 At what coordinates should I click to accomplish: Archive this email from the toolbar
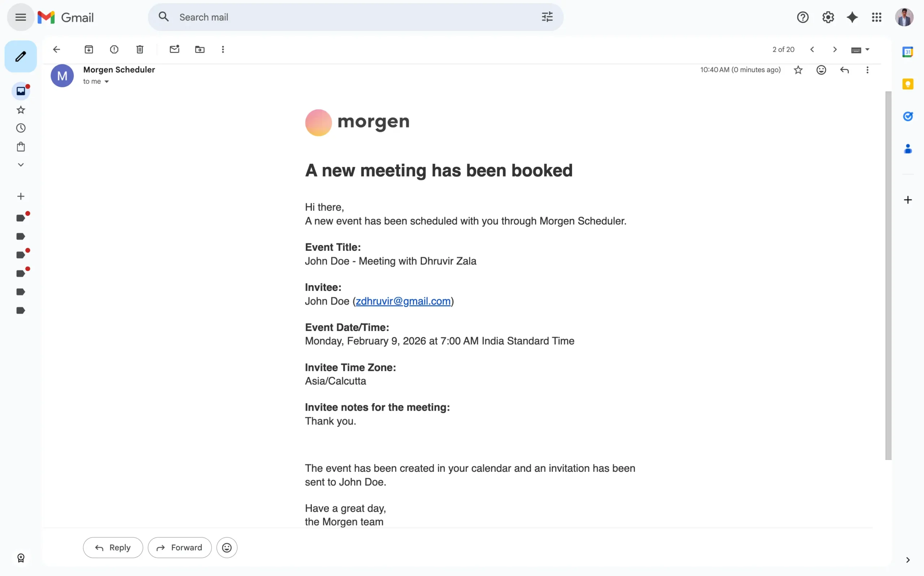point(89,49)
